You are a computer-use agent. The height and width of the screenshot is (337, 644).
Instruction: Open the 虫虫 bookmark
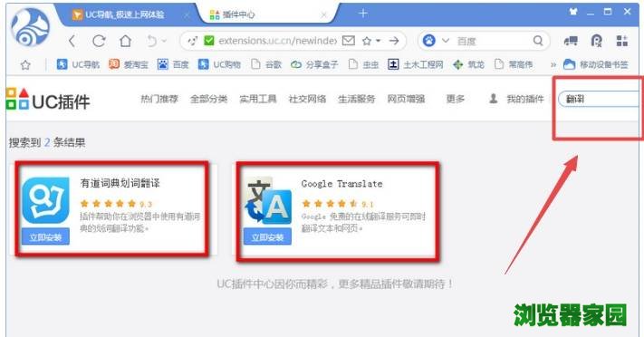tap(363, 64)
